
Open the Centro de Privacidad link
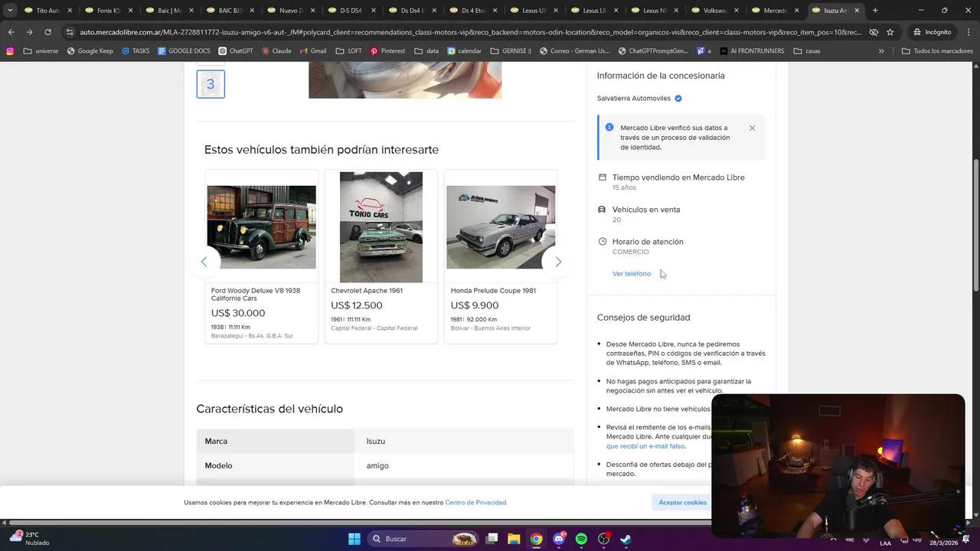click(476, 503)
